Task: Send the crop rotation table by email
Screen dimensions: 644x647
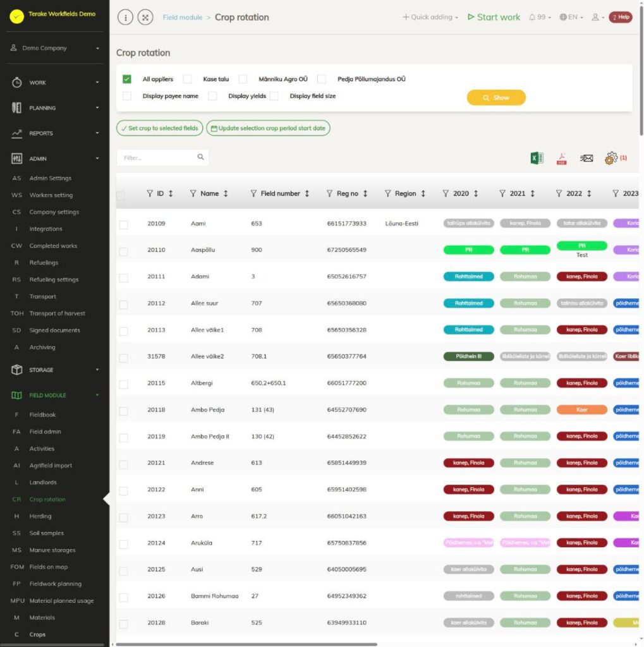Action: (586, 158)
